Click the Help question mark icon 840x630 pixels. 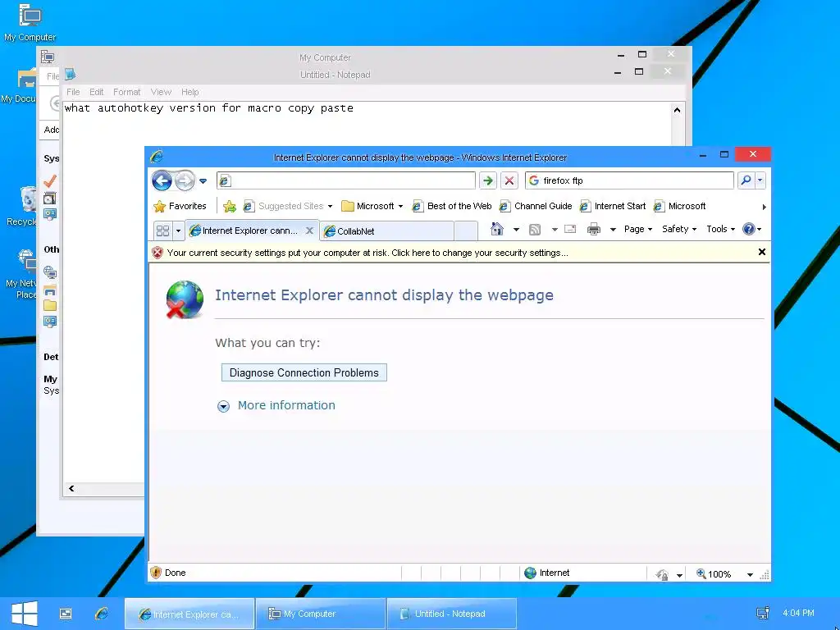click(748, 230)
